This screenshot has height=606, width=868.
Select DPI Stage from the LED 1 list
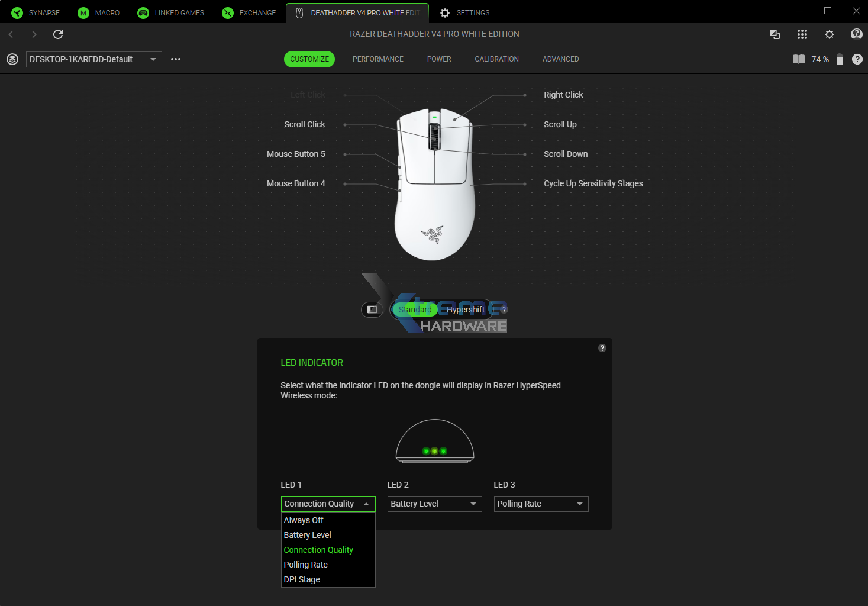(302, 579)
